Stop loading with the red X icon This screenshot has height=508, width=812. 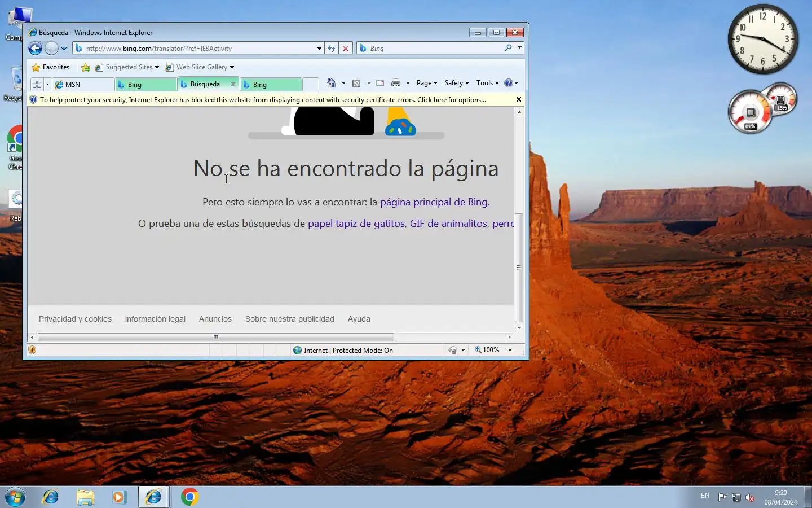pyautogui.click(x=346, y=49)
